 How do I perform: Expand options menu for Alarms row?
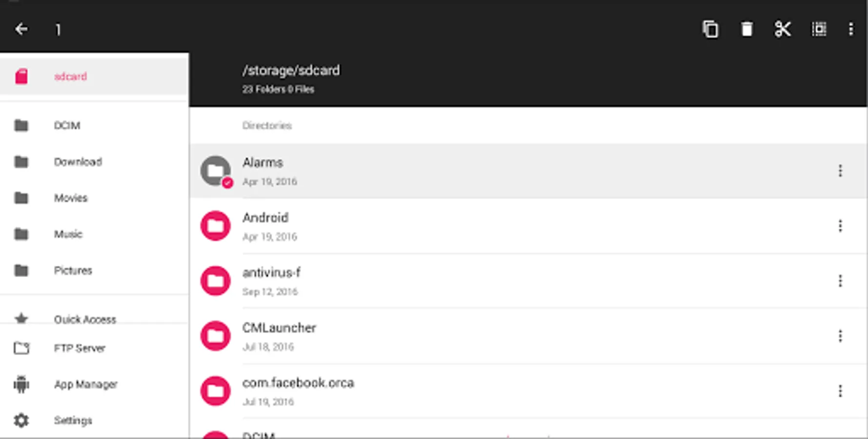tap(840, 171)
